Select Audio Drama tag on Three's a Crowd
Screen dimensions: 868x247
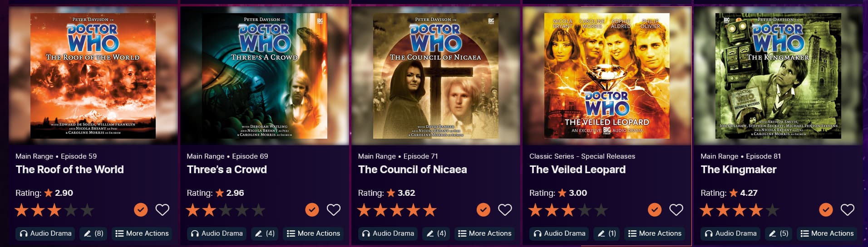click(217, 233)
